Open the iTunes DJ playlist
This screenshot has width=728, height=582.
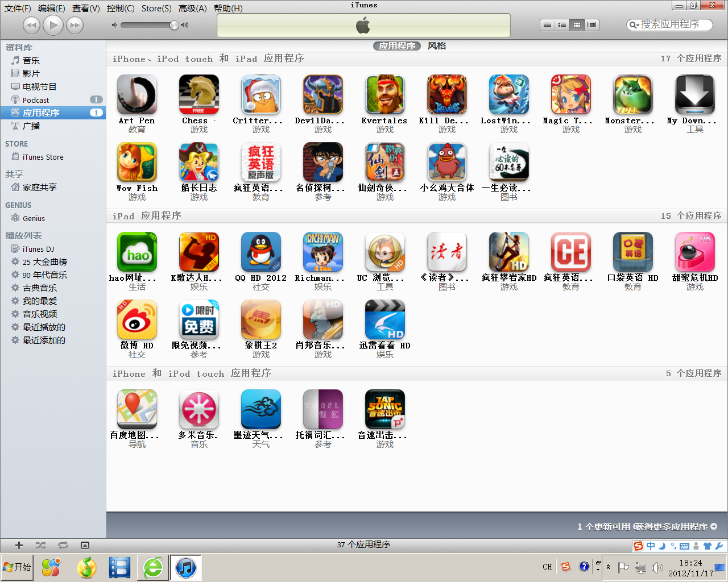coord(38,249)
